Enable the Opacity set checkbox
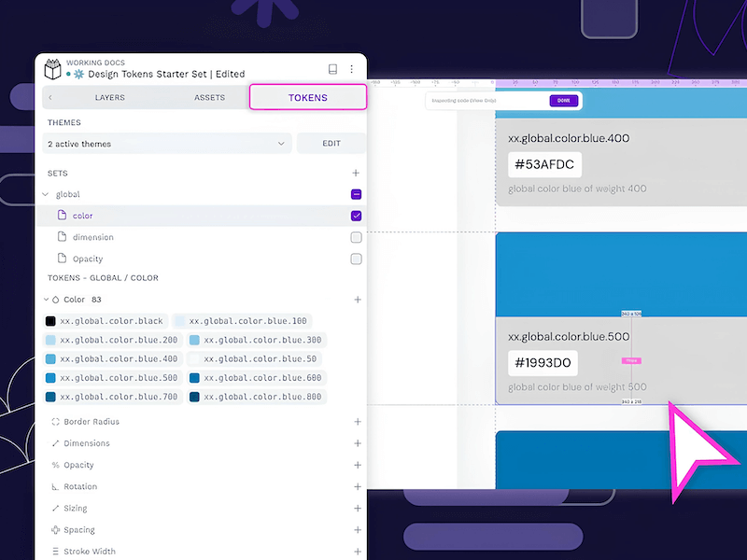This screenshot has height=560, width=747. tap(356, 259)
